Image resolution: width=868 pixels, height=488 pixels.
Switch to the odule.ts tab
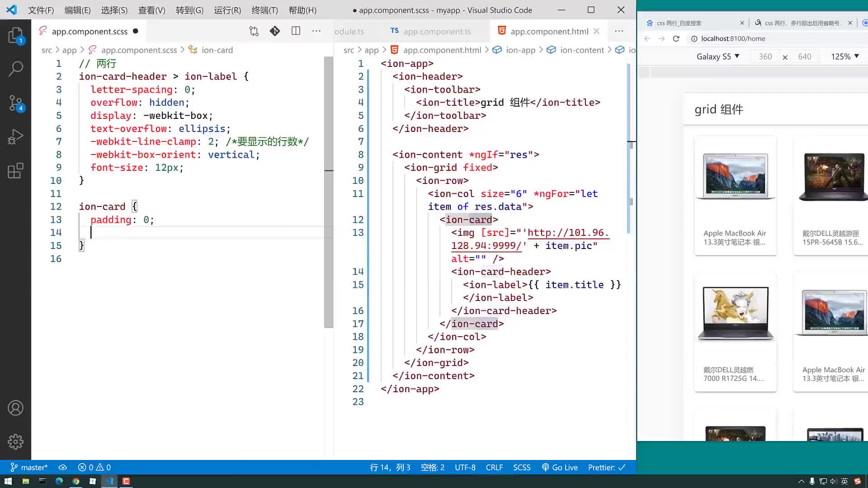pos(349,31)
